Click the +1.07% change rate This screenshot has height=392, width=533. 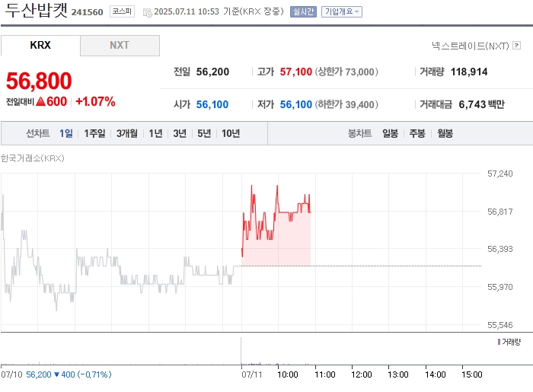[95, 101]
